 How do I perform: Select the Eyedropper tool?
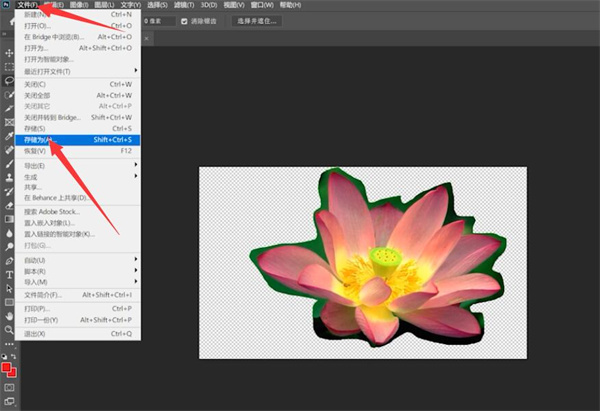click(x=9, y=135)
